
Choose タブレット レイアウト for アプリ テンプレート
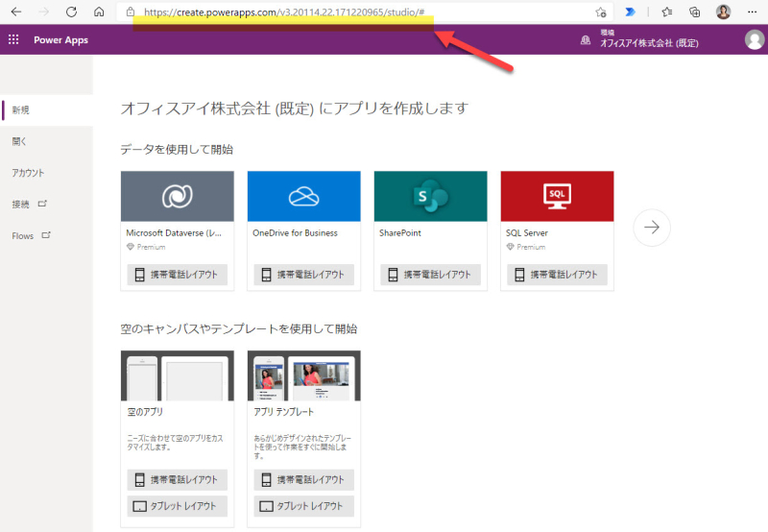303,506
